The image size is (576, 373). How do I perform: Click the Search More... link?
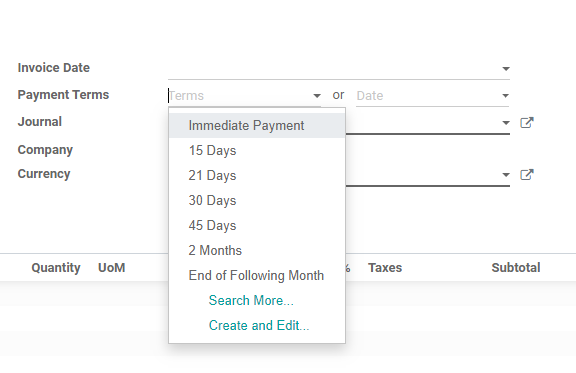pyautogui.click(x=251, y=301)
